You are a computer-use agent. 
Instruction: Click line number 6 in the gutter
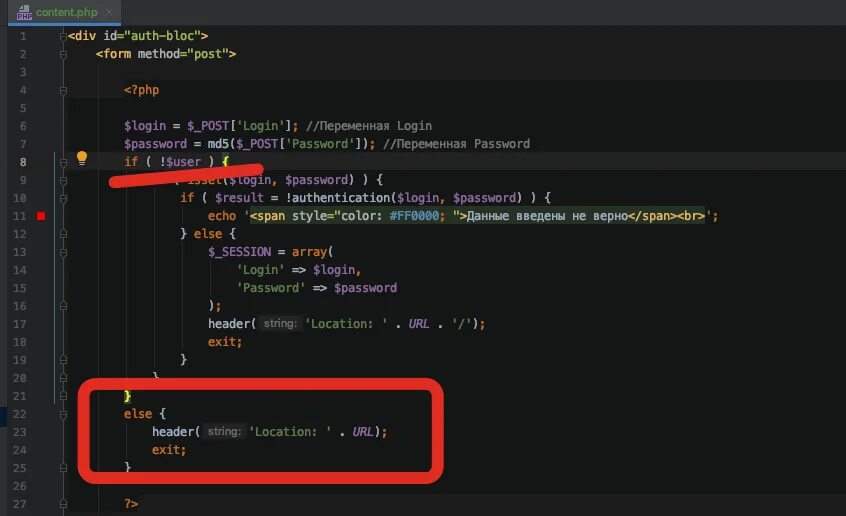coord(23,126)
